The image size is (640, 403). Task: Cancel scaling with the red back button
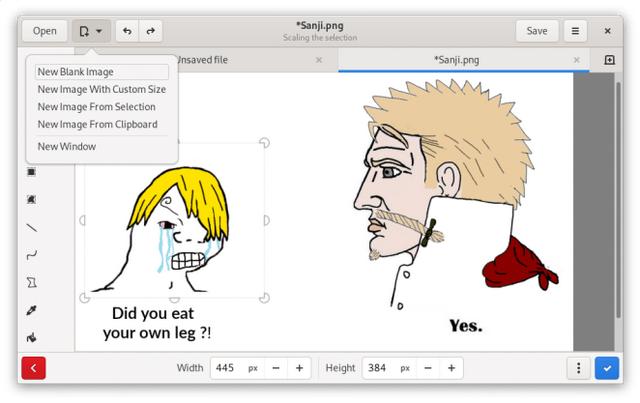pos(33,368)
